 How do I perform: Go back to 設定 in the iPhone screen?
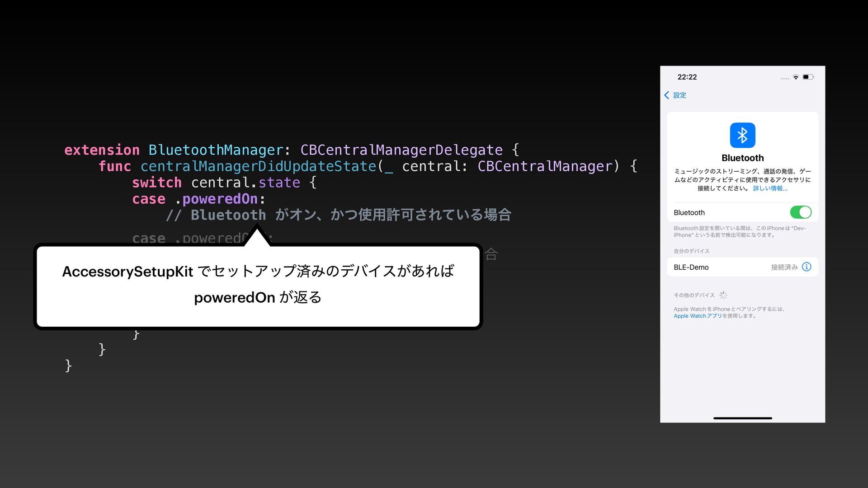click(x=675, y=95)
